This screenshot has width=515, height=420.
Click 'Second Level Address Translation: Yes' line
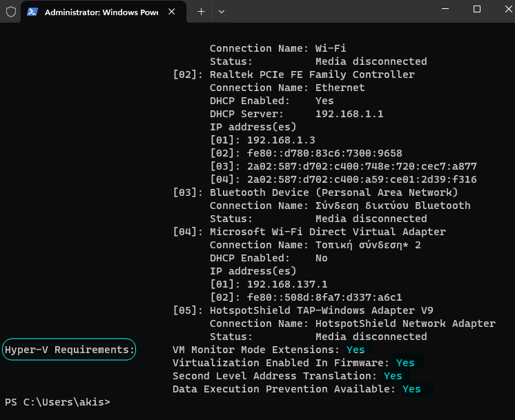[287, 376]
